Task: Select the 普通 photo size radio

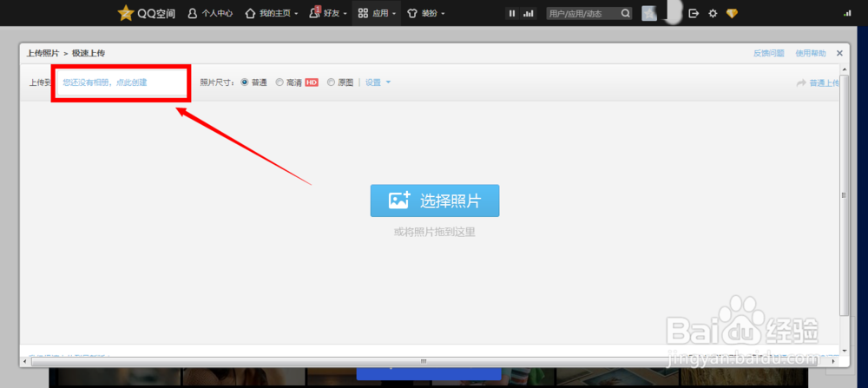Action: coord(245,82)
